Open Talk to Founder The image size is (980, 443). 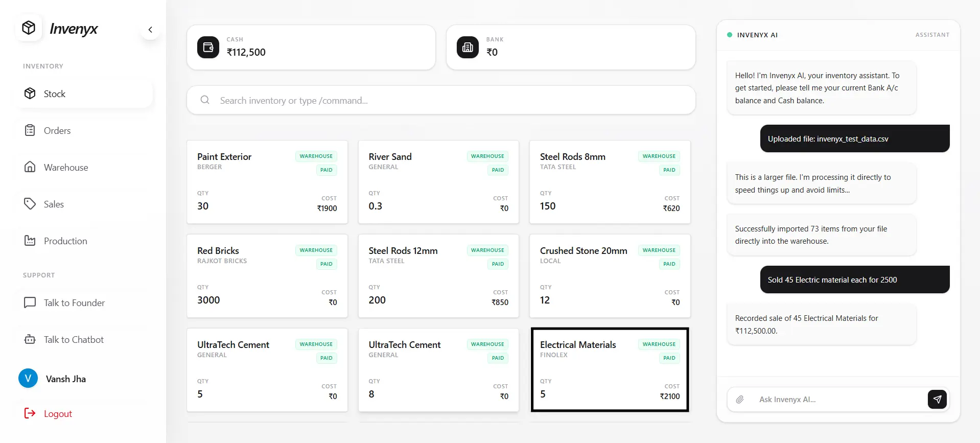tap(84, 302)
